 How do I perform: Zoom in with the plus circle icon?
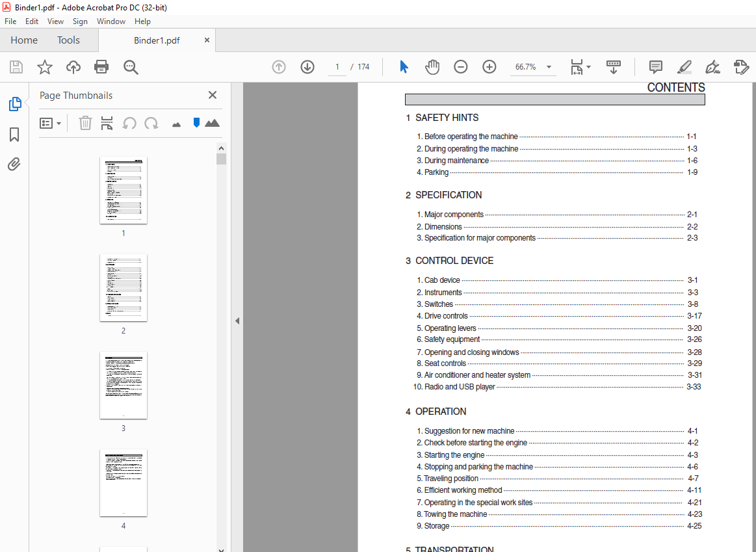tap(489, 67)
